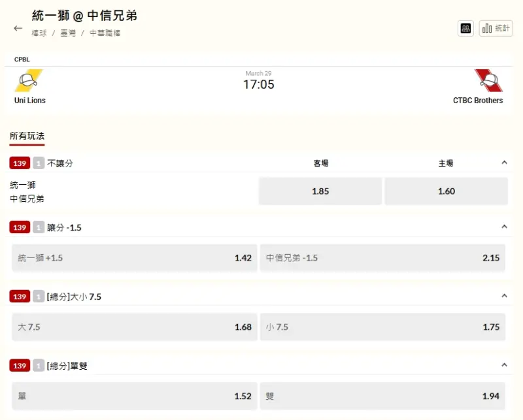Bet on home team at 1.60
This screenshot has width=523, height=420.
click(x=447, y=191)
